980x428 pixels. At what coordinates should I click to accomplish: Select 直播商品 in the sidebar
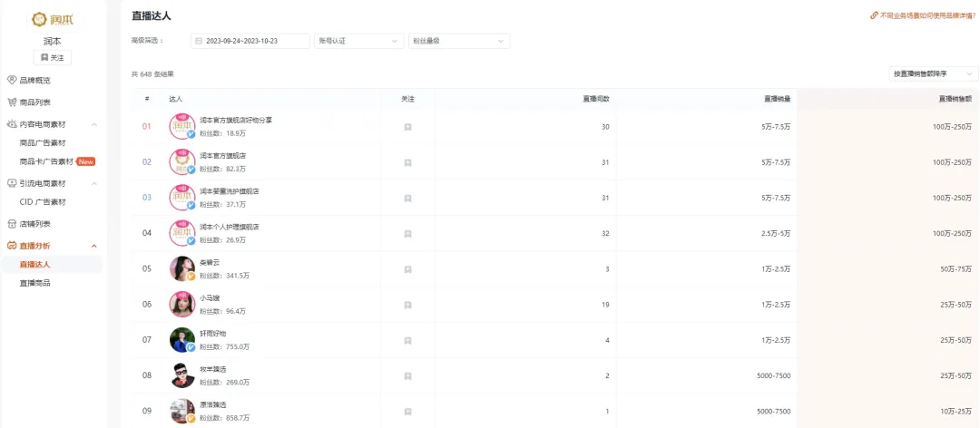(x=35, y=283)
